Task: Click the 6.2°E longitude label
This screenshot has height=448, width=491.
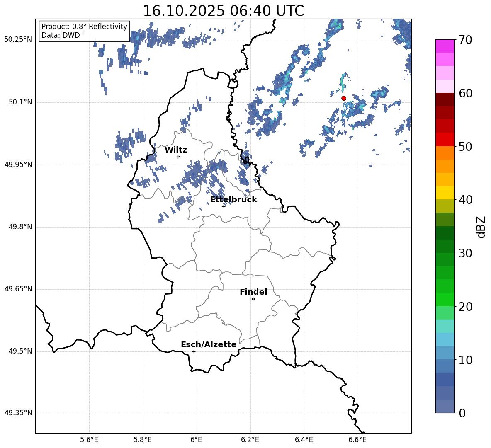Action: (x=250, y=440)
